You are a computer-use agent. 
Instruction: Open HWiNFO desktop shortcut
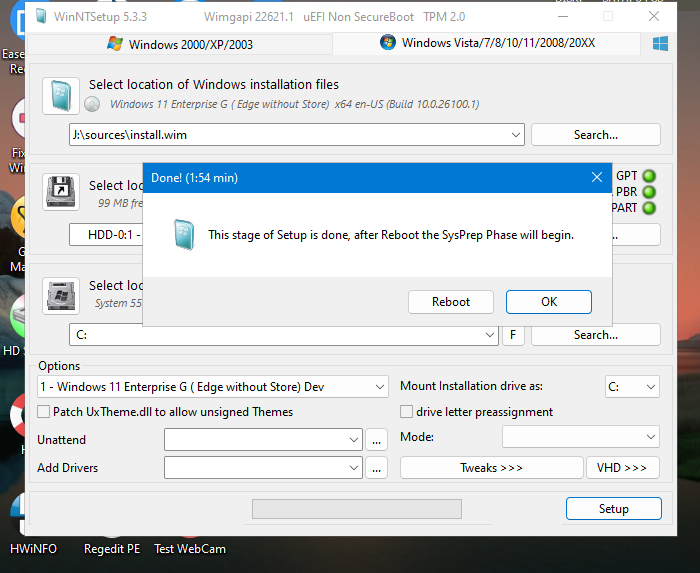(33, 548)
